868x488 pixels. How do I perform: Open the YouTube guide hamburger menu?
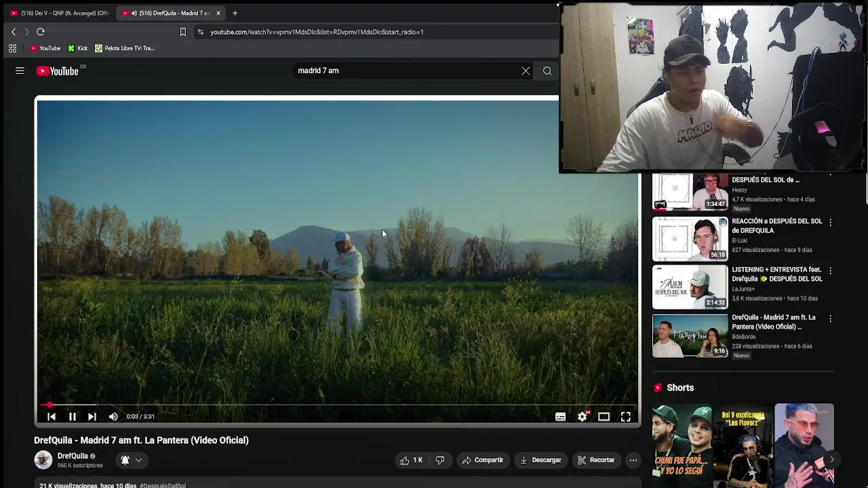(x=20, y=70)
